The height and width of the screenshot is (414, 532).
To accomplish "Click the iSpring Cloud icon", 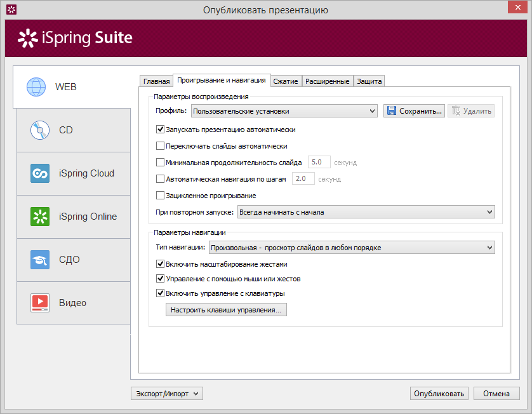I will pyautogui.click(x=40, y=173).
